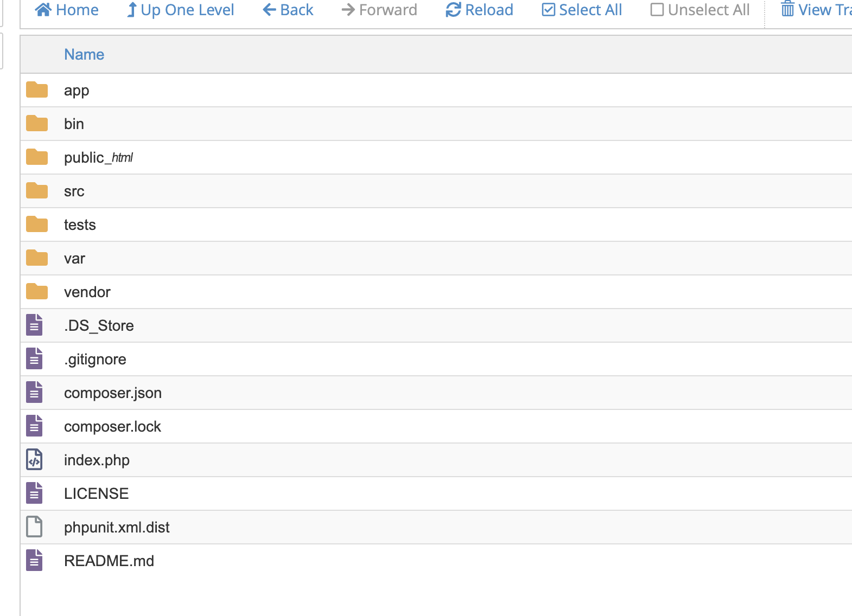Click the README.md file name
Screen dimensions: 852x616
109,561
